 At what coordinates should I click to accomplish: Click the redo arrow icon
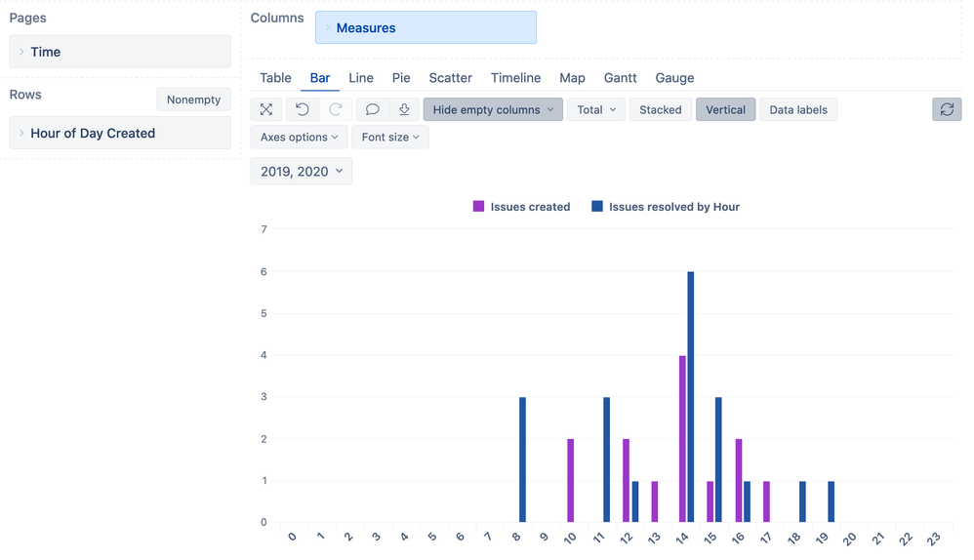pos(336,110)
